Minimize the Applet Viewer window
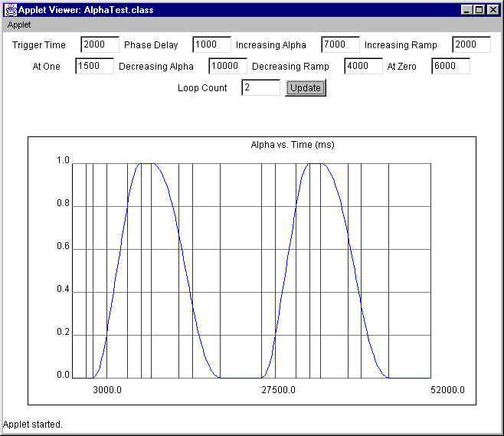Viewport: 504px width, 436px height. pyautogui.click(x=467, y=10)
